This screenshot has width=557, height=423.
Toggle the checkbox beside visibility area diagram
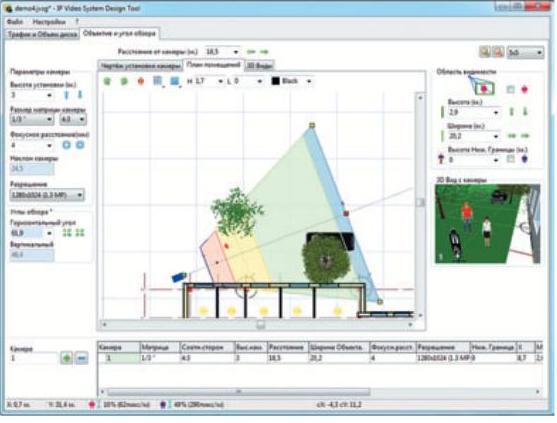click(x=510, y=89)
